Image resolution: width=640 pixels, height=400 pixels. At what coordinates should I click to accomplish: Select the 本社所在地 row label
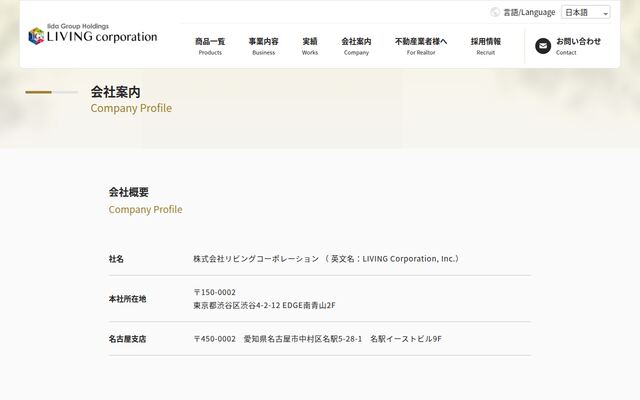(x=127, y=299)
